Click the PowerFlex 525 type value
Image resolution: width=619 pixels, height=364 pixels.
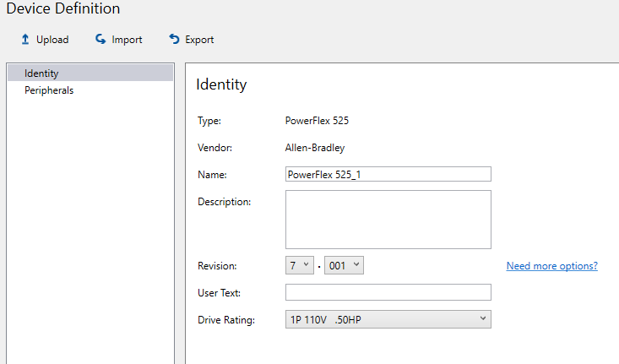(x=317, y=121)
